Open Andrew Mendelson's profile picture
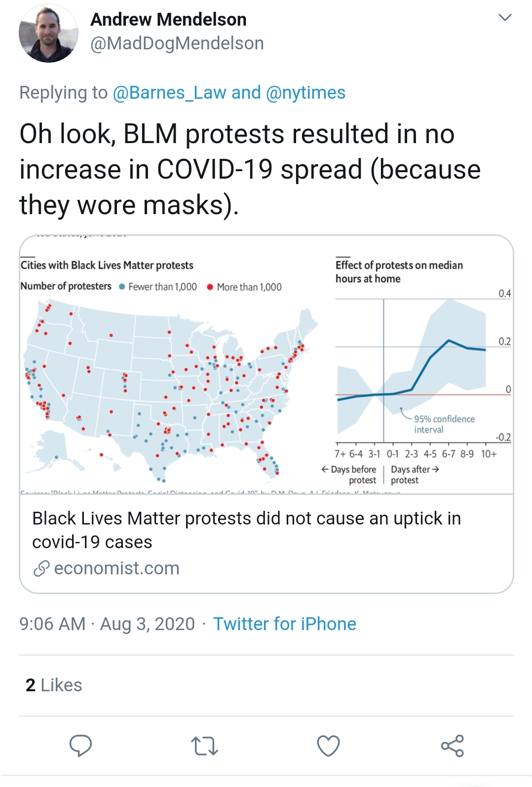The height and width of the screenshot is (787, 532). click(x=48, y=33)
